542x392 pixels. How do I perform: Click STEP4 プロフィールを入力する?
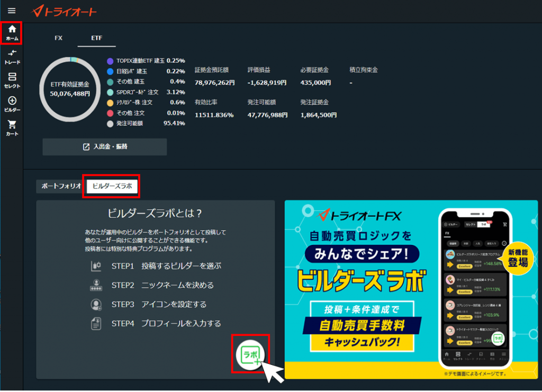(x=166, y=324)
